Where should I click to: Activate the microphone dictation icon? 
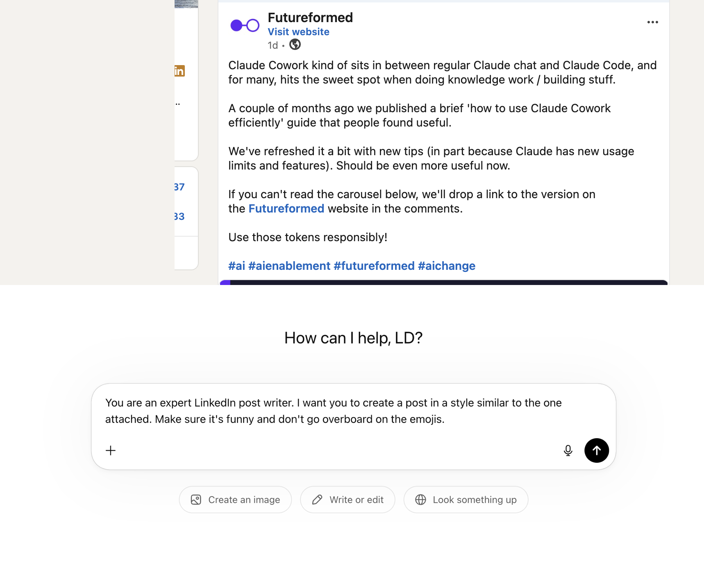click(x=568, y=450)
